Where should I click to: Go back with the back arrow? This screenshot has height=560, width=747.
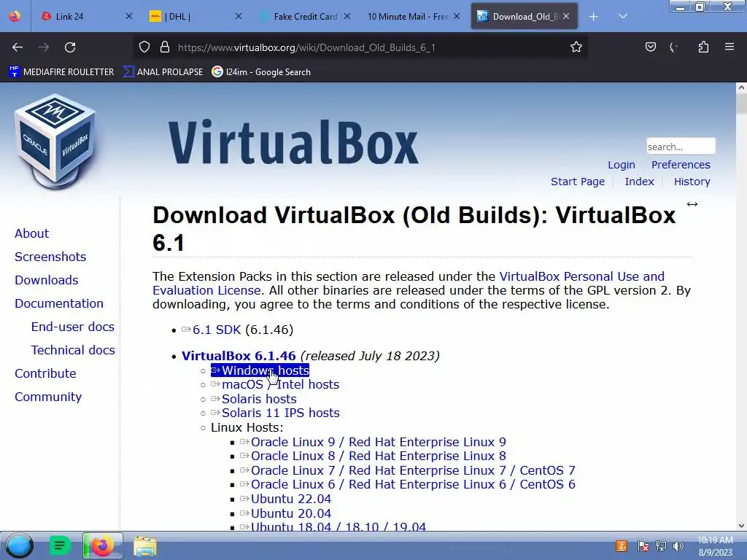coord(18,47)
